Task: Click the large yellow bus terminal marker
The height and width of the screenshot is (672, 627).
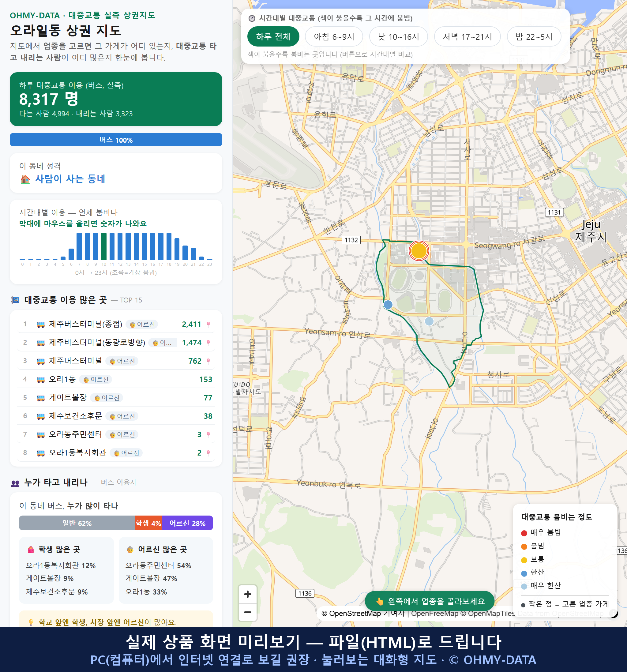Action: pos(419,251)
